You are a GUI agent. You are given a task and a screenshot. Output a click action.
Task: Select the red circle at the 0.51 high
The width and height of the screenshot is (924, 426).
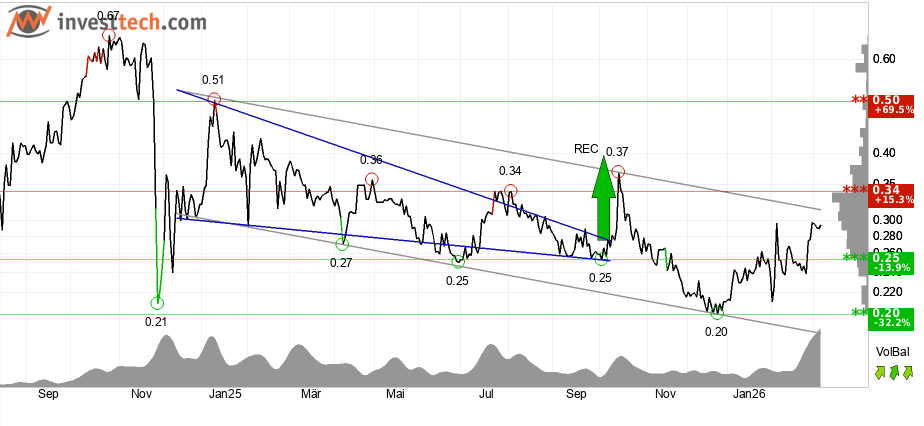(x=213, y=100)
